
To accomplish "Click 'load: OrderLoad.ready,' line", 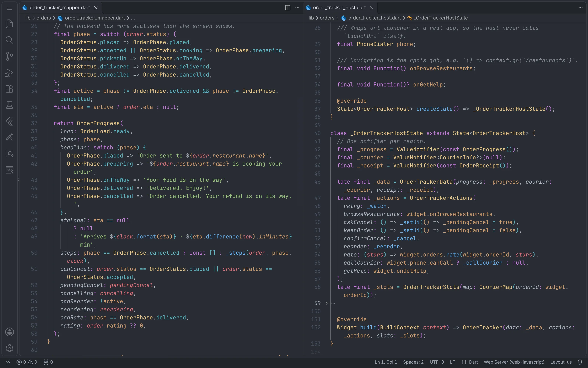I will [x=96, y=131].
